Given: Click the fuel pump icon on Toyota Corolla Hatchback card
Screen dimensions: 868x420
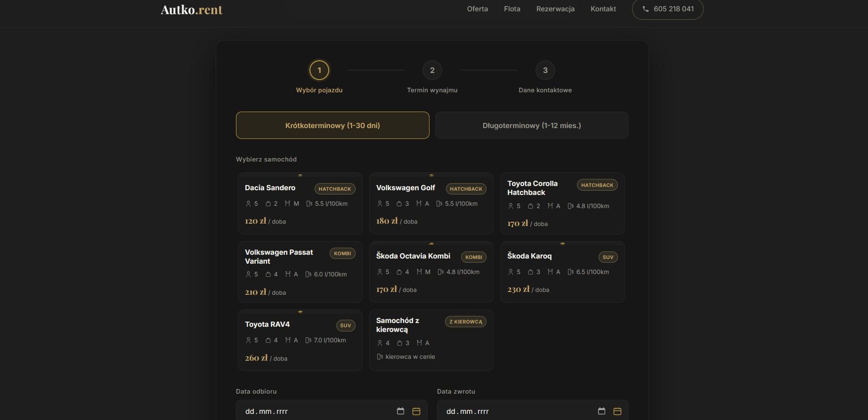Looking at the screenshot, I should (570, 206).
